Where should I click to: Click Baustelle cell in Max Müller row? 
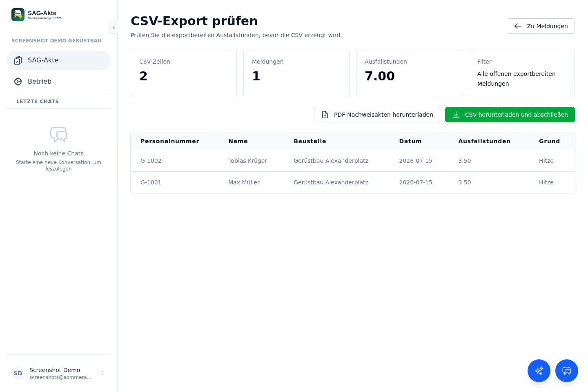click(x=331, y=182)
